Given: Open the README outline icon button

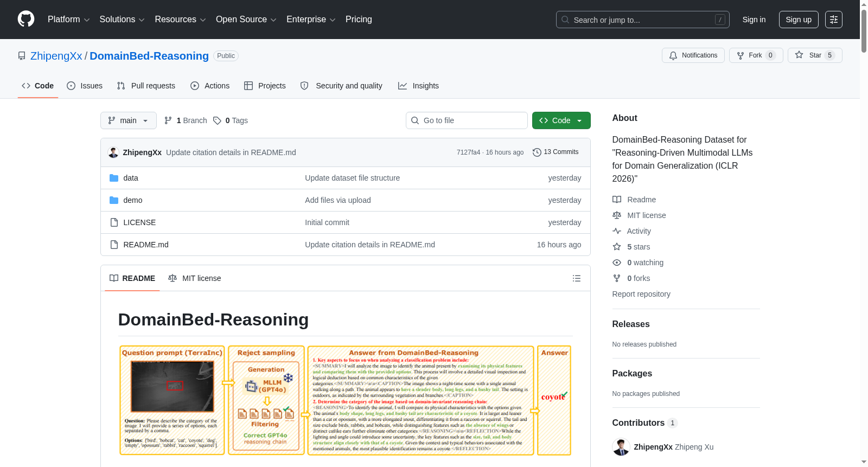Looking at the screenshot, I should (577, 278).
